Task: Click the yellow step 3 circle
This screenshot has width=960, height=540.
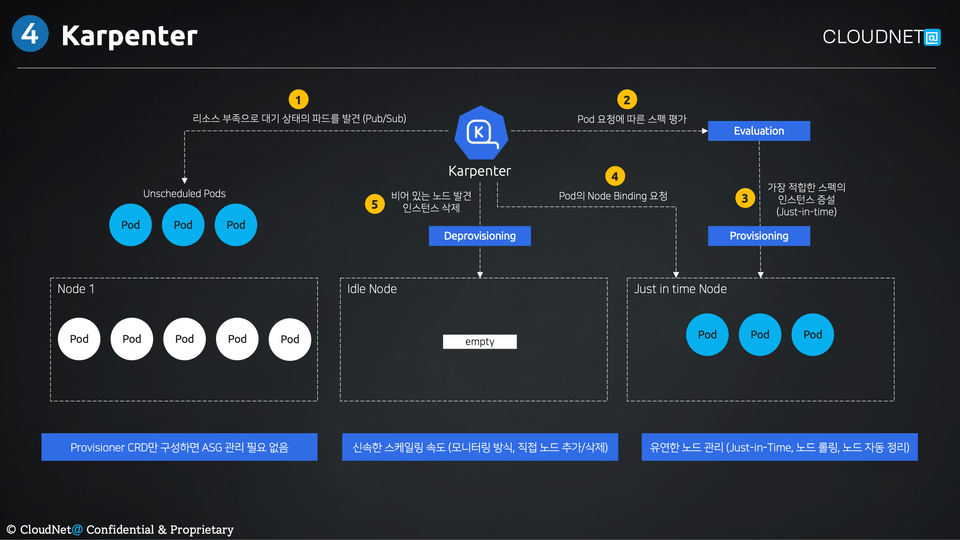Action: (x=744, y=198)
